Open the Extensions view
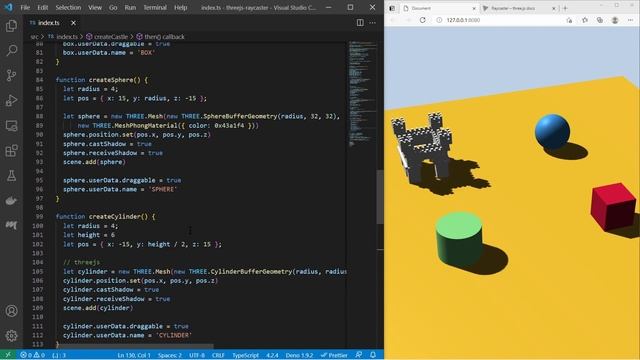Screen dimensions: 640x360 (11, 151)
